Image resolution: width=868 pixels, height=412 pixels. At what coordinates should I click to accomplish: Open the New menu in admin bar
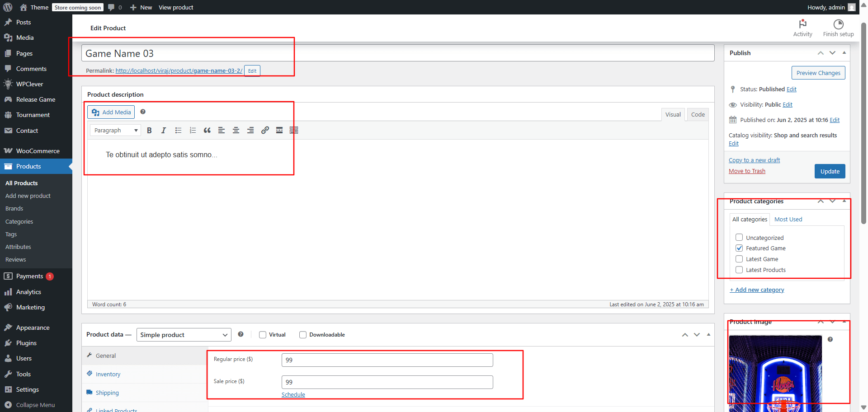tap(141, 7)
